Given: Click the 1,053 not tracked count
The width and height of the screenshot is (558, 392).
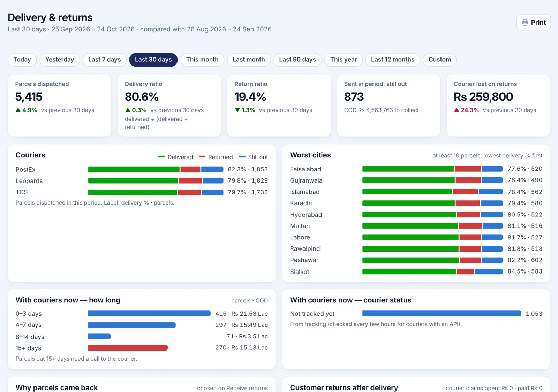Looking at the screenshot, I should click(x=534, y=314).
